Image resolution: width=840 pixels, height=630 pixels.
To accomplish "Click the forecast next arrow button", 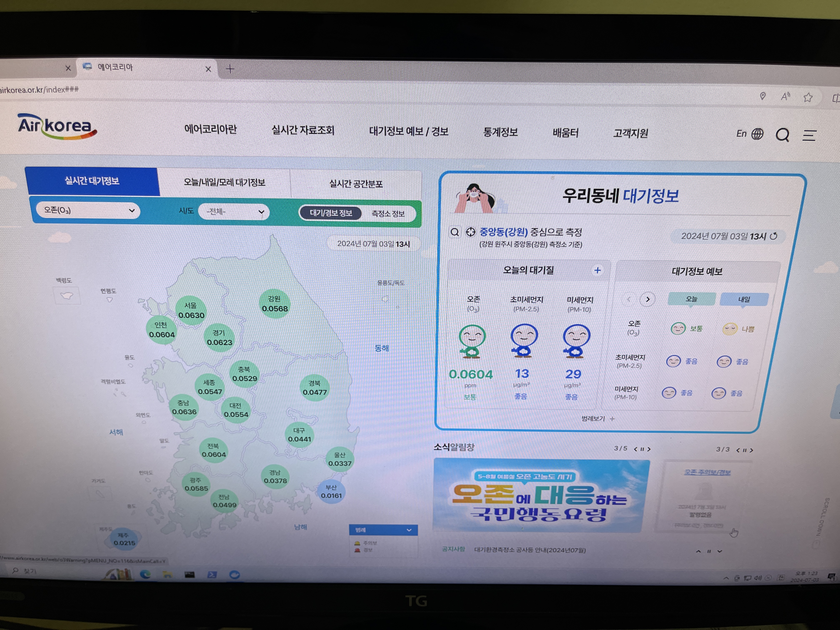I will coord(647,299).
